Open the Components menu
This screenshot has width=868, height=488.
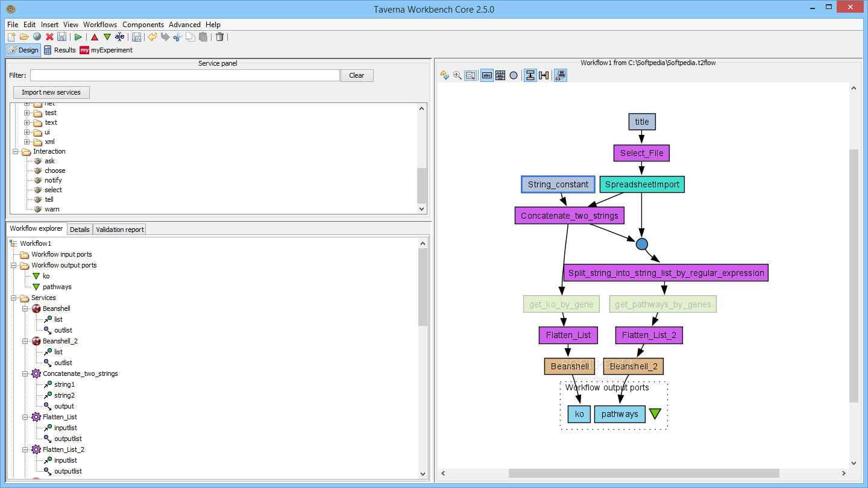(x=143, y=25)
